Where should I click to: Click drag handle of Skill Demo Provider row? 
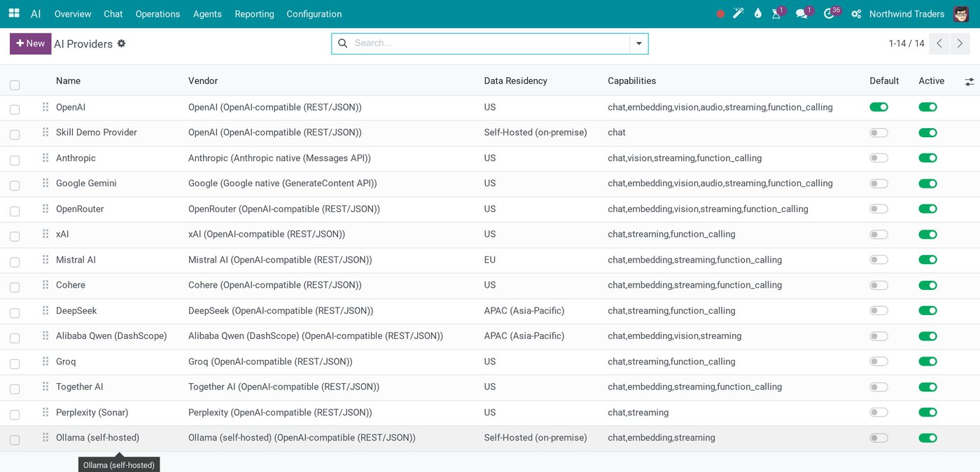tap(45, 132)
